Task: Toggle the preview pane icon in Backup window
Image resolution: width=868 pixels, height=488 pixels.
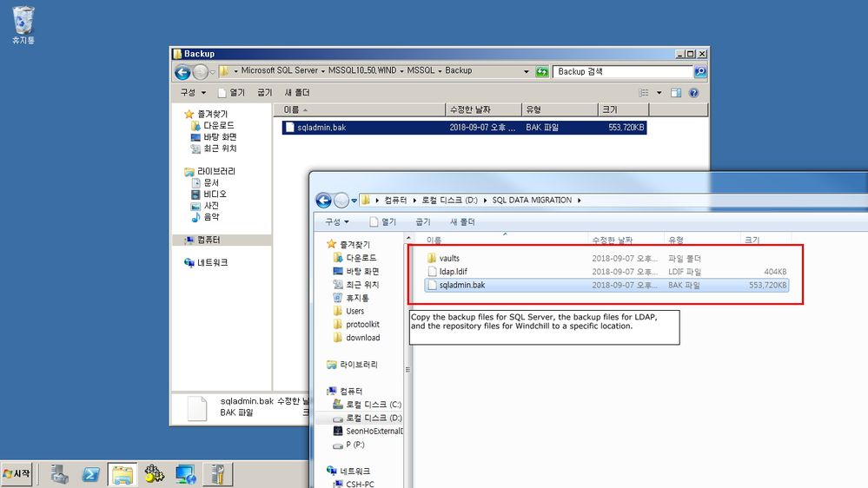Action: pyautogui.click(x=676, y=92)
